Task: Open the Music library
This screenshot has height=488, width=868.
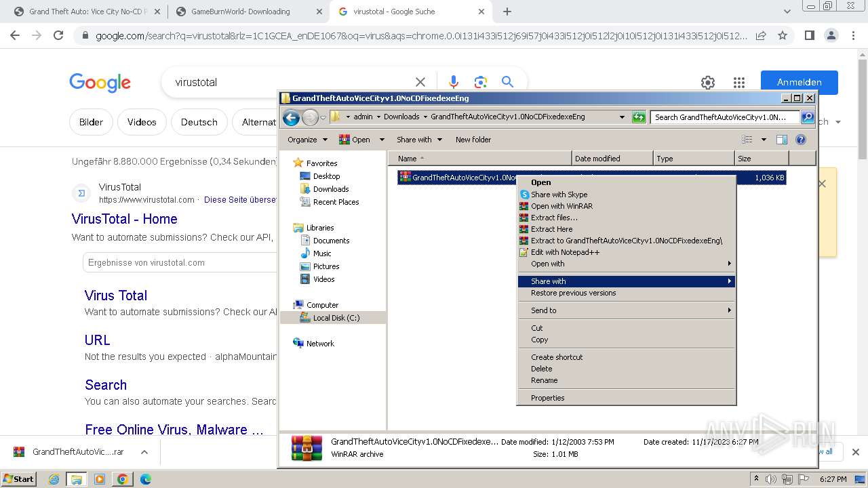Action: (x=322, y=253)
